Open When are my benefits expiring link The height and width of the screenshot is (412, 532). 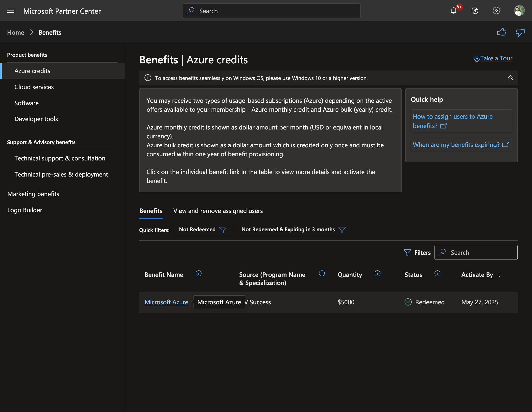461,145
